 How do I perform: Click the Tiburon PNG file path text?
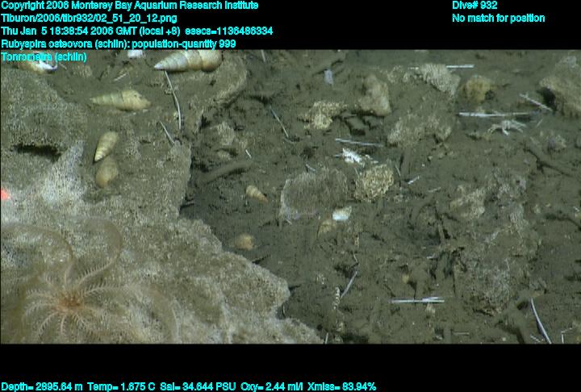pos(90,18)
